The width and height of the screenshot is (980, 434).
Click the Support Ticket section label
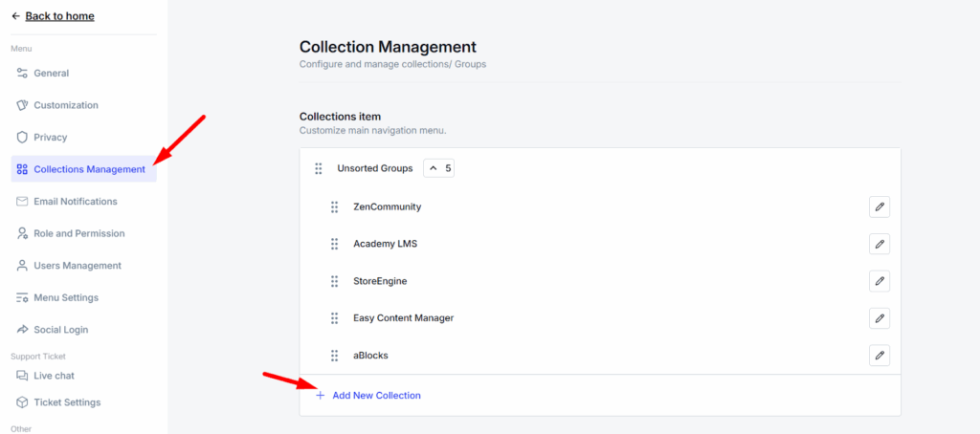point(38,356)
